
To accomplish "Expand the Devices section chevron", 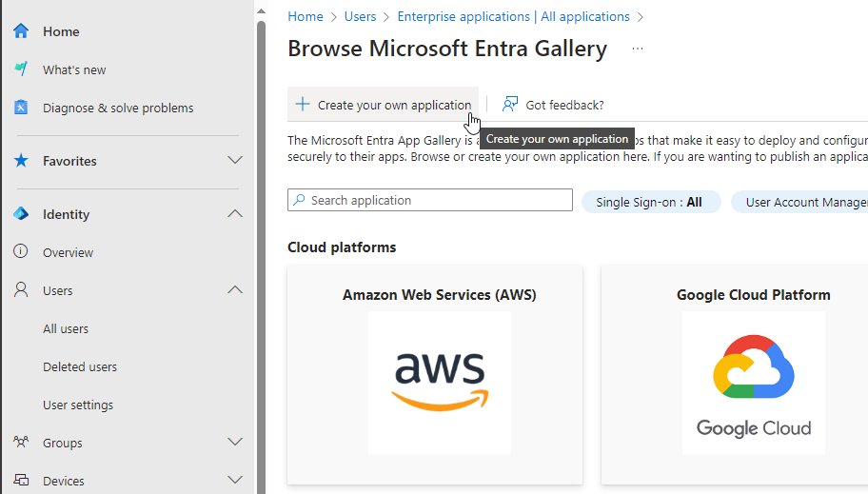I will point(235,480).
